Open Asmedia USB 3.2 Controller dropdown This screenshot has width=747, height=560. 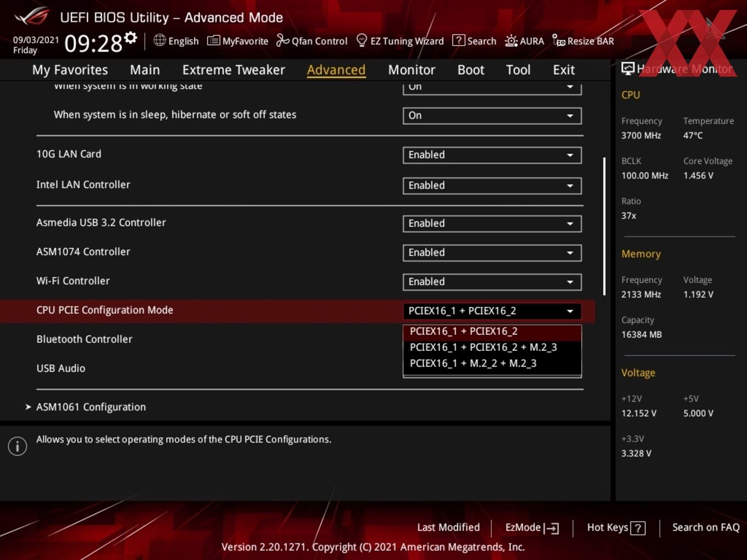[x=492, y=223]
